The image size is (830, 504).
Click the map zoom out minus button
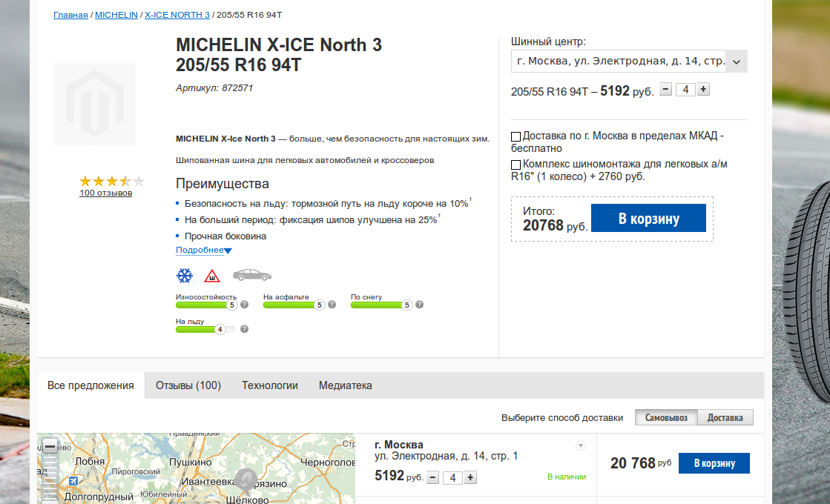(x=50, y=446)
